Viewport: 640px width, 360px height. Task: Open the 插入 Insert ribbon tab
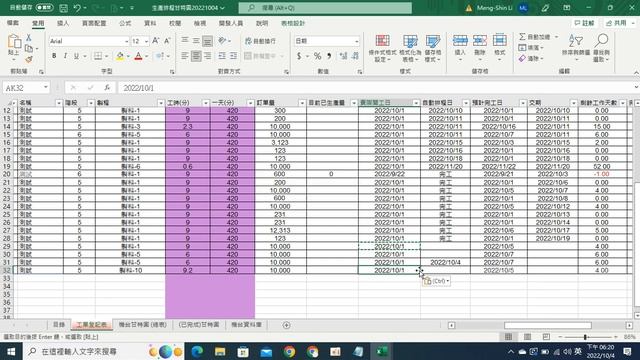pos(63,23)
